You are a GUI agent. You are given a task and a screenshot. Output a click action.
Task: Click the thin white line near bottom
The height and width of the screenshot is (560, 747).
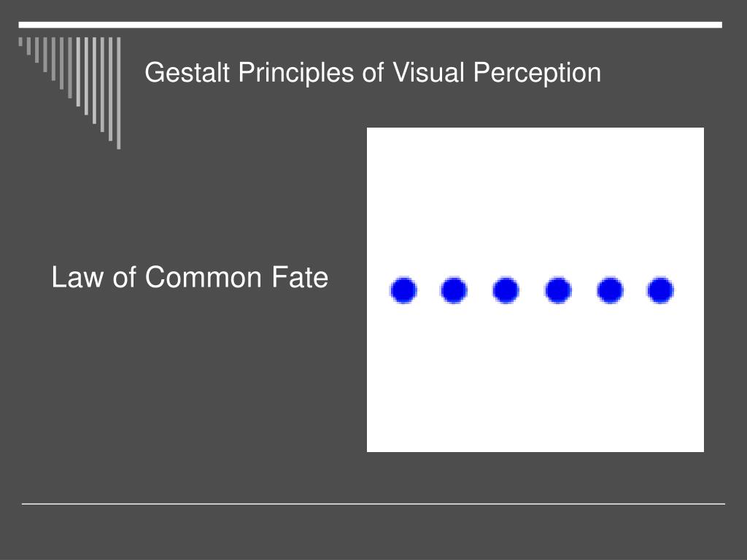pyautogui.click(x=373, y=503)
